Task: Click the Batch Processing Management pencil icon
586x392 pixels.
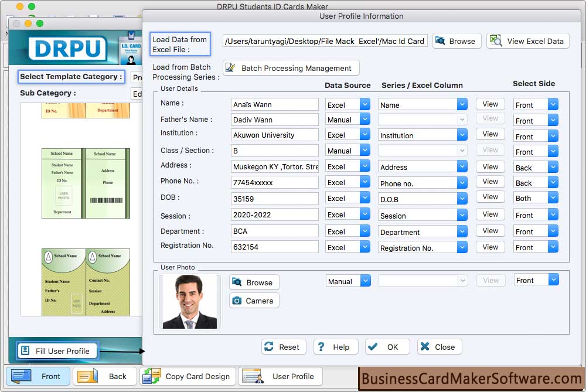Action: pos(230,67)
